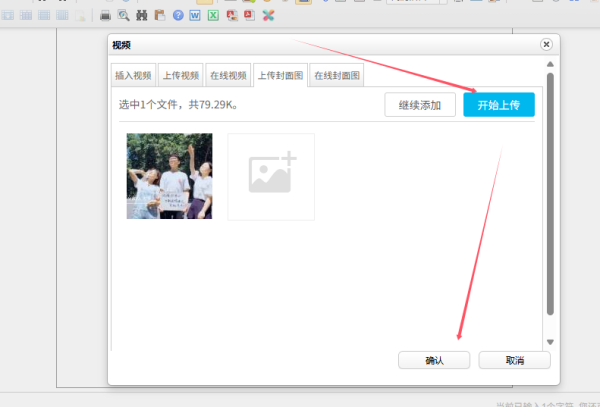This screenshot has width=601, height=408.
Task: Select the uploaded group photo thumbnail
Action: tap(169, 176)
